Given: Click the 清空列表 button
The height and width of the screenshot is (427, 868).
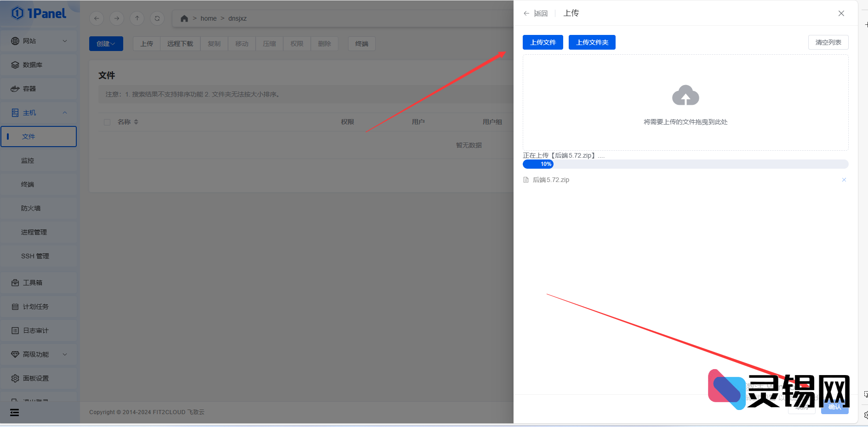Looking at the screenshot, I should (x=828, y=42).
